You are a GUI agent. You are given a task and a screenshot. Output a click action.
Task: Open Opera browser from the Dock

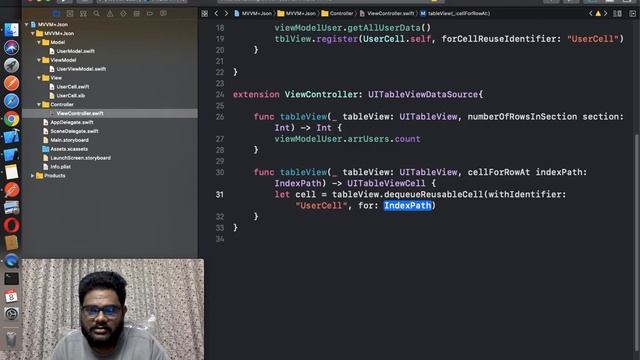pos(11,225)
